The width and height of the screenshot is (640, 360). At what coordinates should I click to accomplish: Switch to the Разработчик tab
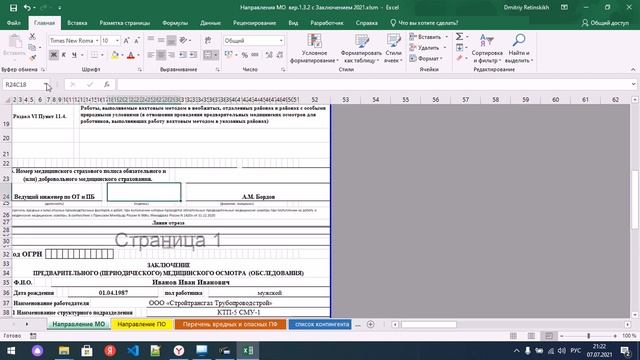tap(327, 23)
